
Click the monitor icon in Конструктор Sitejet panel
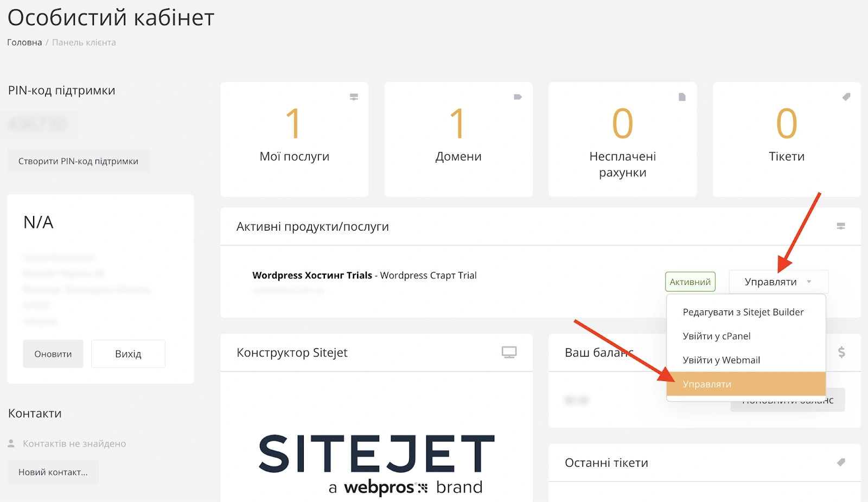509,352
